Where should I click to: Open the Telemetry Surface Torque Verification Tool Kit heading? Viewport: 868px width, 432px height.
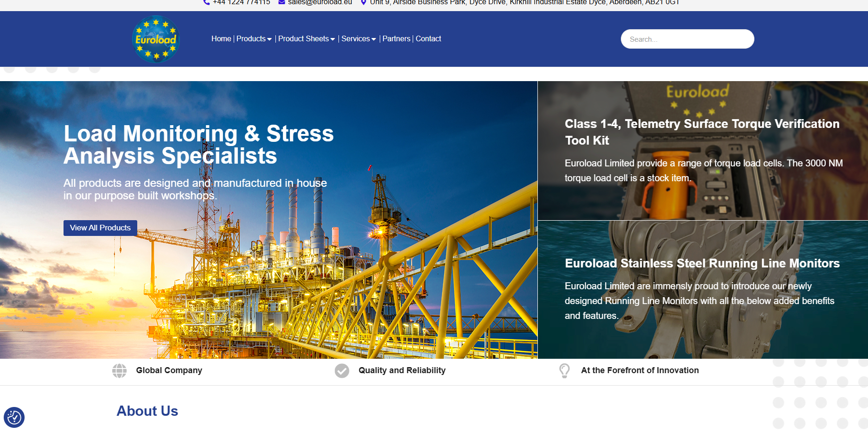point(702,132)
